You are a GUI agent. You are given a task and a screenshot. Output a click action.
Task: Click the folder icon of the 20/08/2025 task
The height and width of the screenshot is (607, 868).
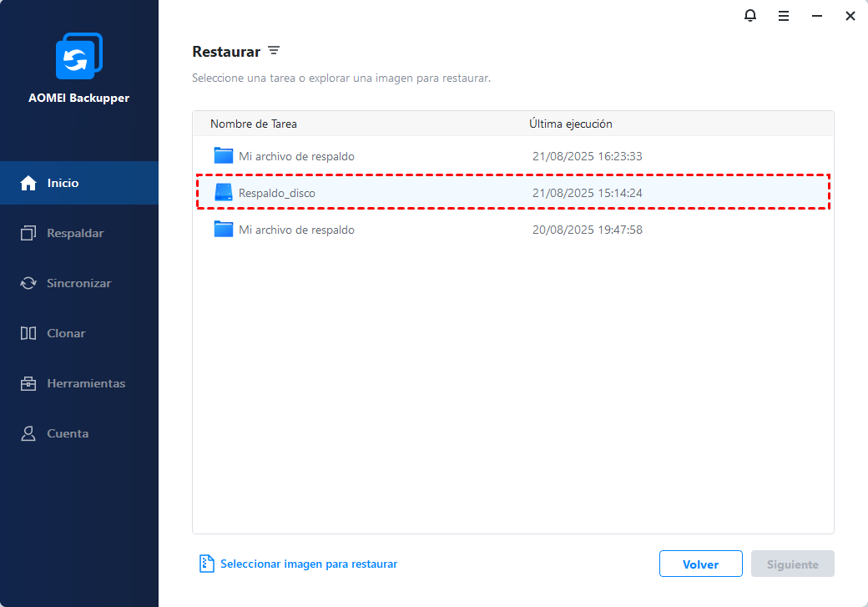pyautogui.click(x=223, y=230)
